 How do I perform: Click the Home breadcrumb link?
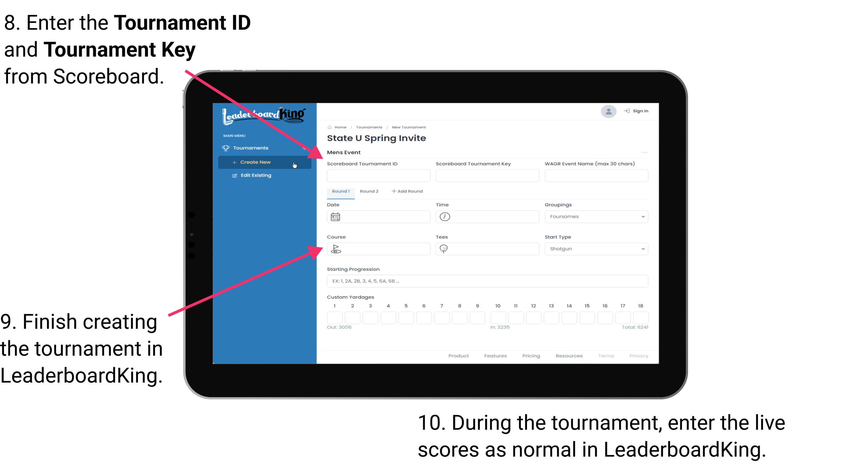click(339, 127)
